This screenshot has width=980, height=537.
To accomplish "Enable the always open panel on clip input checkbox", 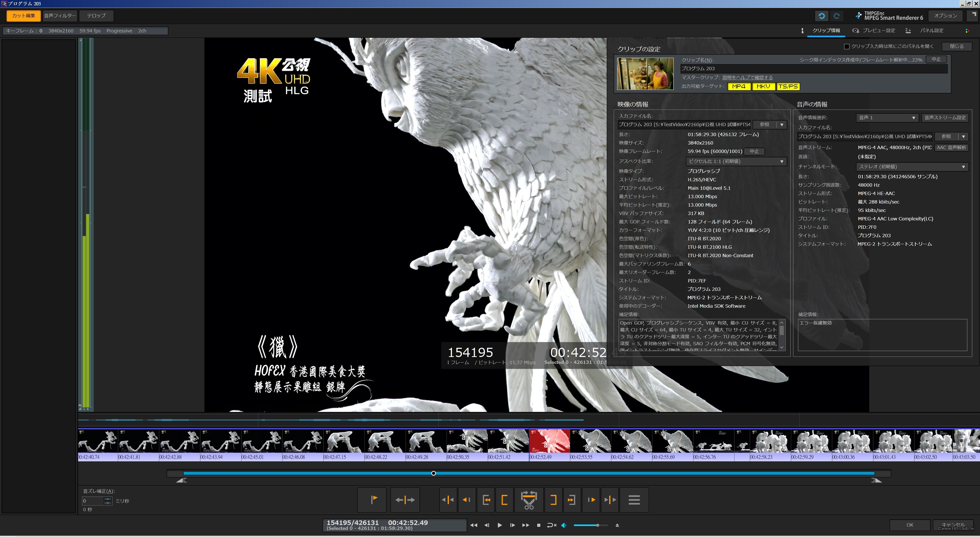I will [x=847, y=46].
